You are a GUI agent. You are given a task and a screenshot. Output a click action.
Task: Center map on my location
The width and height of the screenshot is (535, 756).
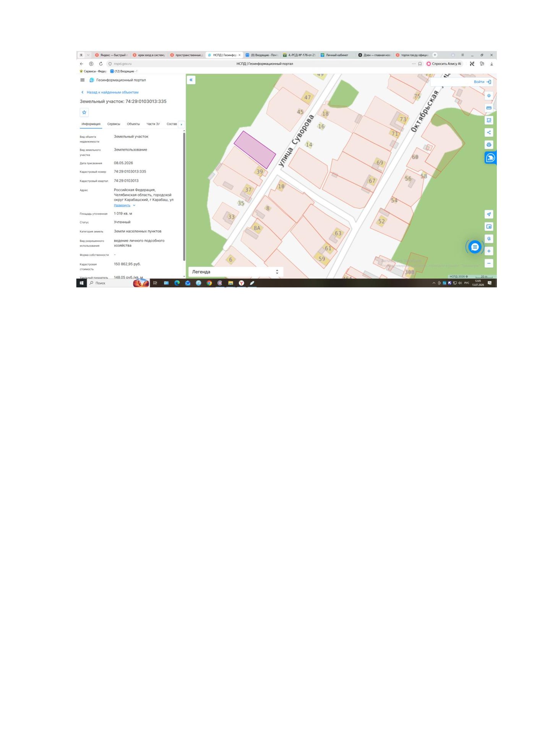click(488, 214)
